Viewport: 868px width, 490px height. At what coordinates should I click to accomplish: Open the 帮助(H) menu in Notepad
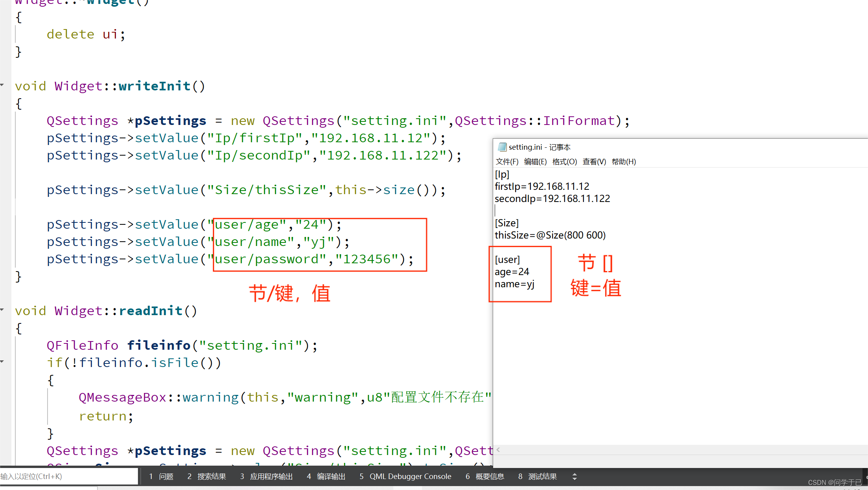(624, 161)
